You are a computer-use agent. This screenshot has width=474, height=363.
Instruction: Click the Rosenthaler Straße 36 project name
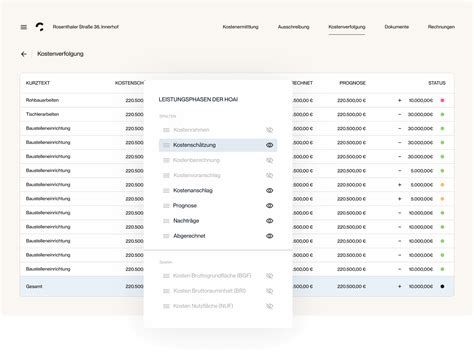tap(86, 27)
